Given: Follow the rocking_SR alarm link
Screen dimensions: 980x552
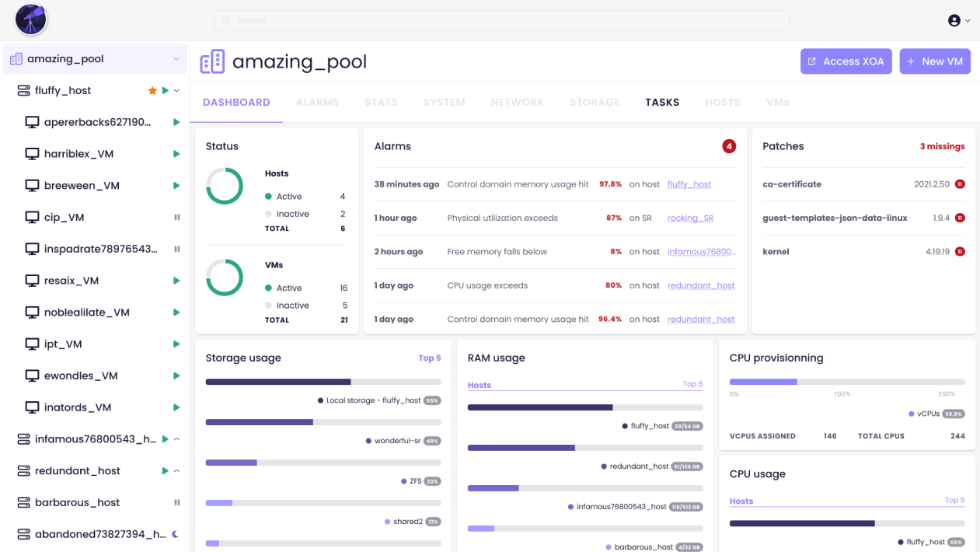Looking at the screenshot, I should tap(690, 218).
